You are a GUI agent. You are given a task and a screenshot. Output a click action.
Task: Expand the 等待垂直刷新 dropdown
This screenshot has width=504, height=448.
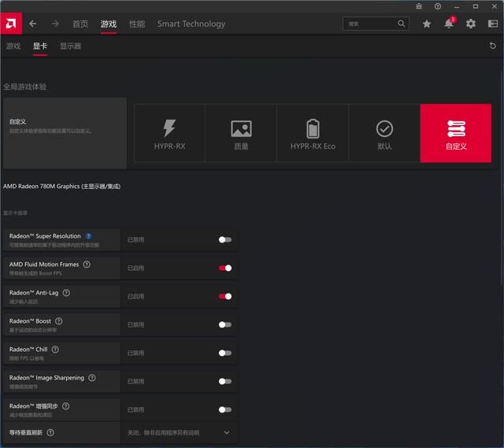(227, 432)
